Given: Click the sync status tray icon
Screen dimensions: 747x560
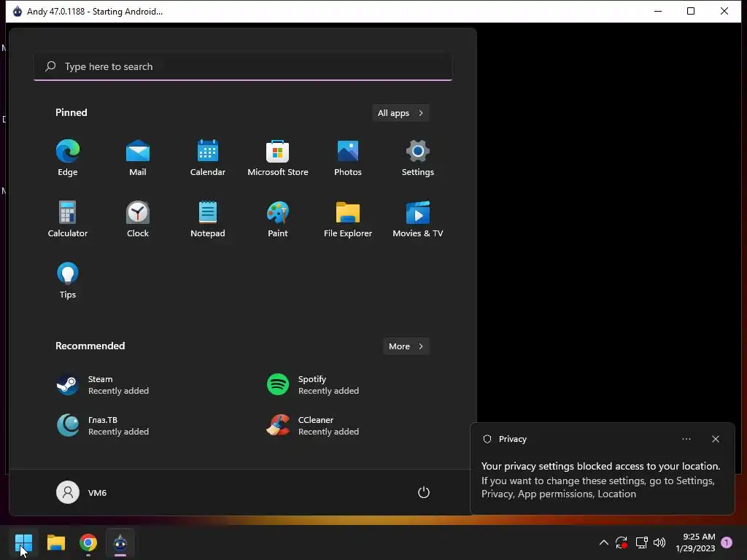Looking at the screenshot, I should [622, 542].
